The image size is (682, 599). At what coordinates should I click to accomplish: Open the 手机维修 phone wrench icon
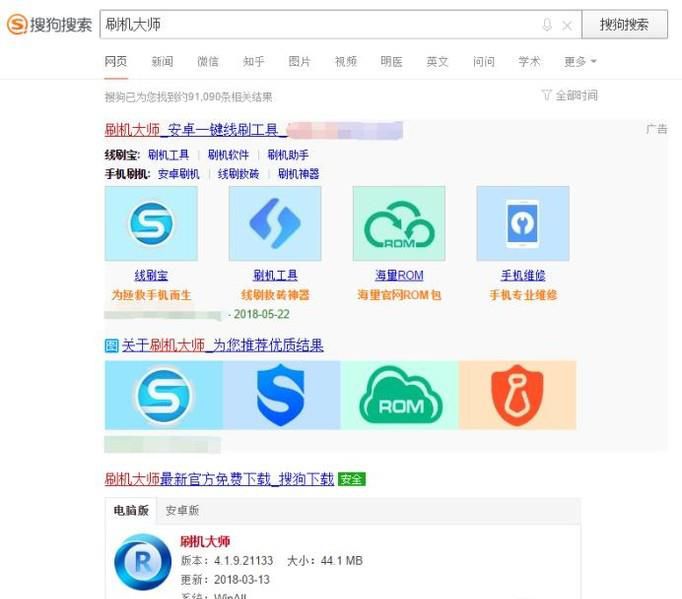click(523, 224)
